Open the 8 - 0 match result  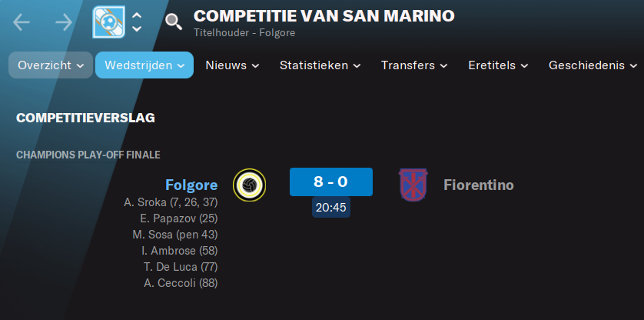331,182
